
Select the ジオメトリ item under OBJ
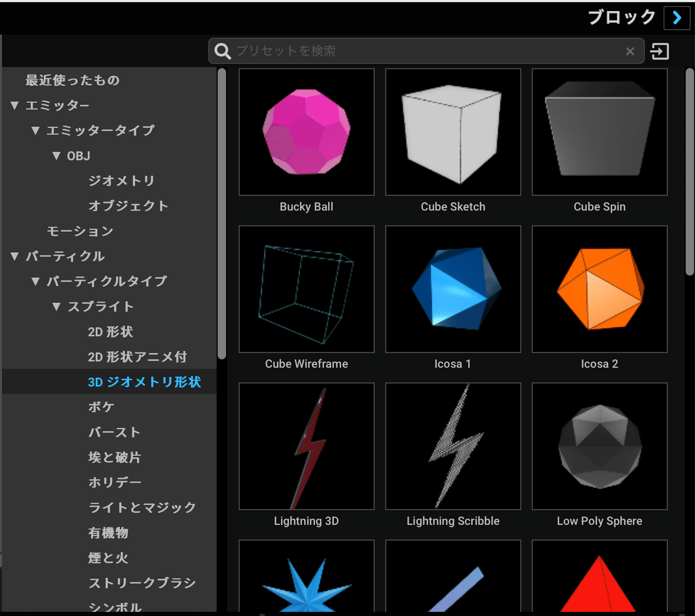coord(122,180)
